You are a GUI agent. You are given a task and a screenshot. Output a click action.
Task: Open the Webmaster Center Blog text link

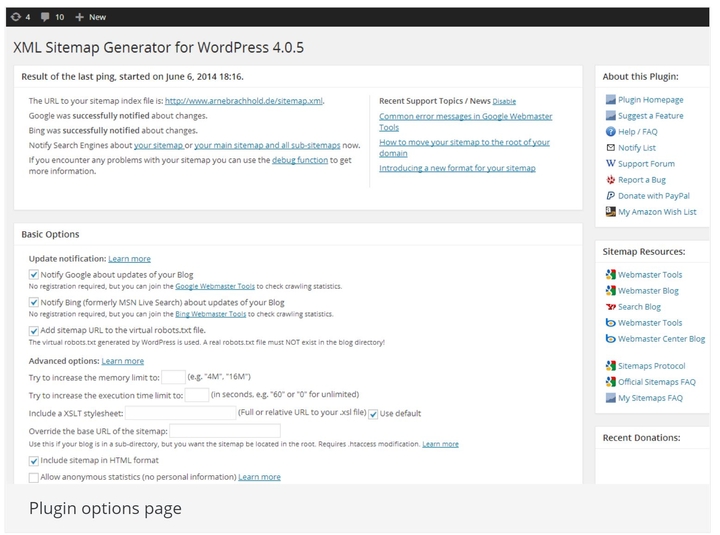[x=662, y=339]
